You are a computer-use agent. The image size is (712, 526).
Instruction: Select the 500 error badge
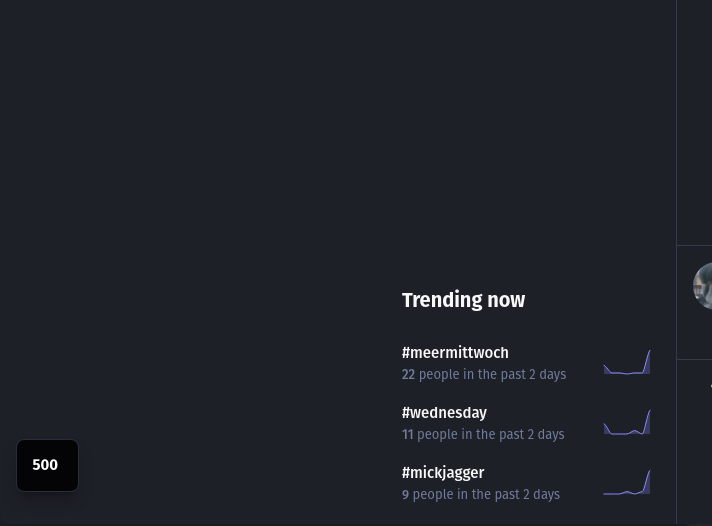click(x=47, y=465)
